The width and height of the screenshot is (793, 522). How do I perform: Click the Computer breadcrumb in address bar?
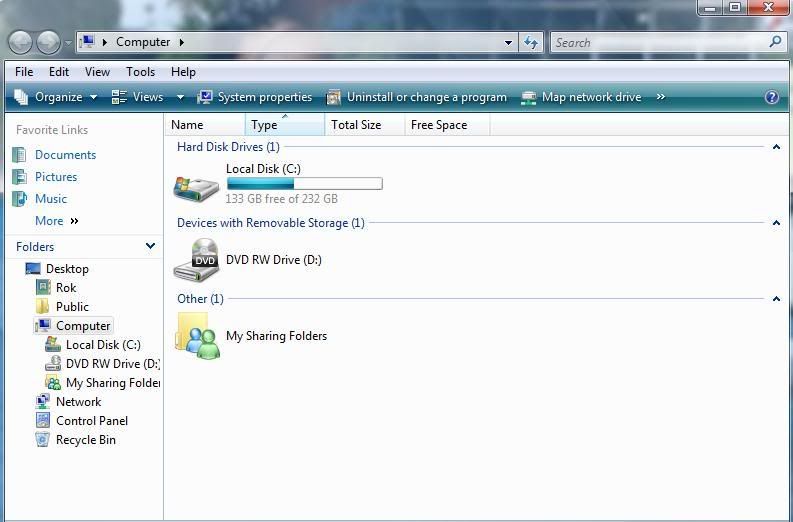pos(143,42)
